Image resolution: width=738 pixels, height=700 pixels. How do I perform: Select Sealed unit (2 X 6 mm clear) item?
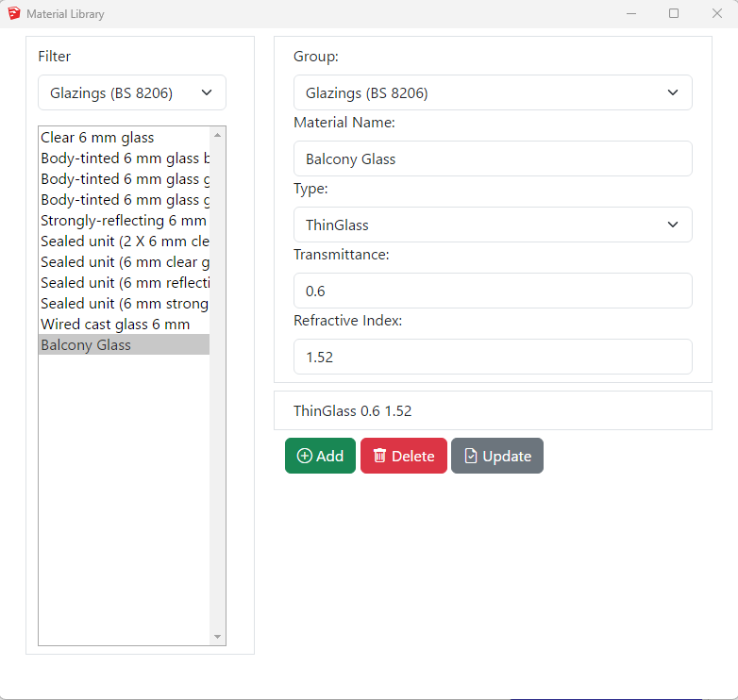coord(123,242)
